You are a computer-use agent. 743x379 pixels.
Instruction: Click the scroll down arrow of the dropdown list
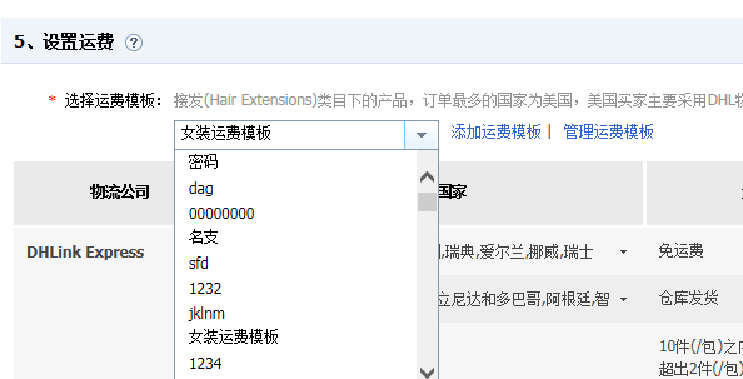pyautogui.click(x=427, y=373)
